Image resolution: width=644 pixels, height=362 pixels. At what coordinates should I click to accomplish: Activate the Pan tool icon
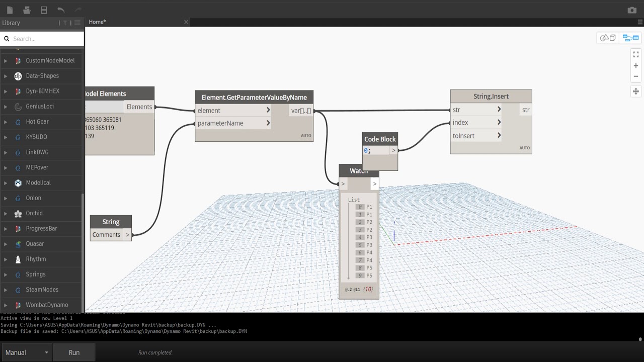click(x=636, y=91)
